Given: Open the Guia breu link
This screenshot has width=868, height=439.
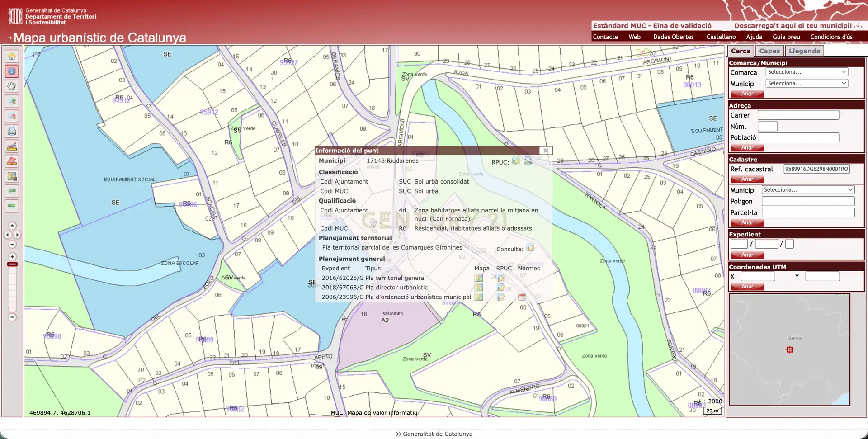Looking at the screenshot, I should [x=786, y=37].
